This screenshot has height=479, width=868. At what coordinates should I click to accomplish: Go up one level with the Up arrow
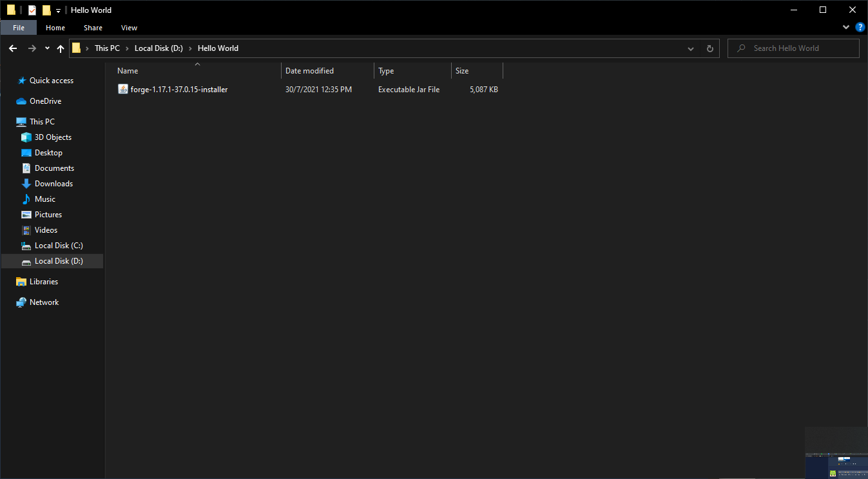coord(61,48)
